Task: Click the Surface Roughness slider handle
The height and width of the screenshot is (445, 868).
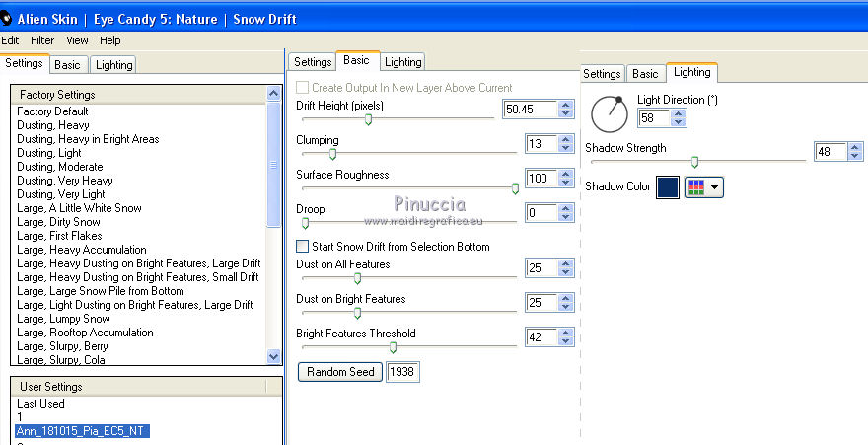Action: 515,188
